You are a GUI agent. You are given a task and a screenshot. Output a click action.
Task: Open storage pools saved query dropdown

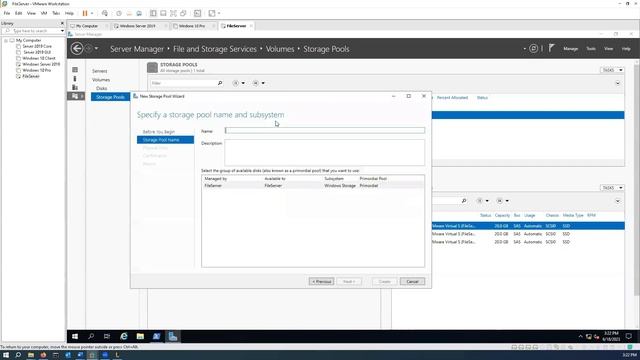[x=258, y=83]
